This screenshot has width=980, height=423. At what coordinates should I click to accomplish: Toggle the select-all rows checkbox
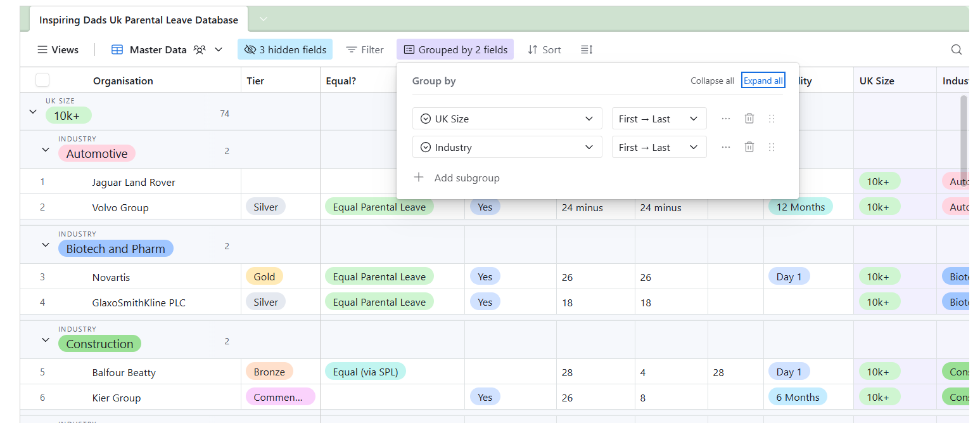42,80
